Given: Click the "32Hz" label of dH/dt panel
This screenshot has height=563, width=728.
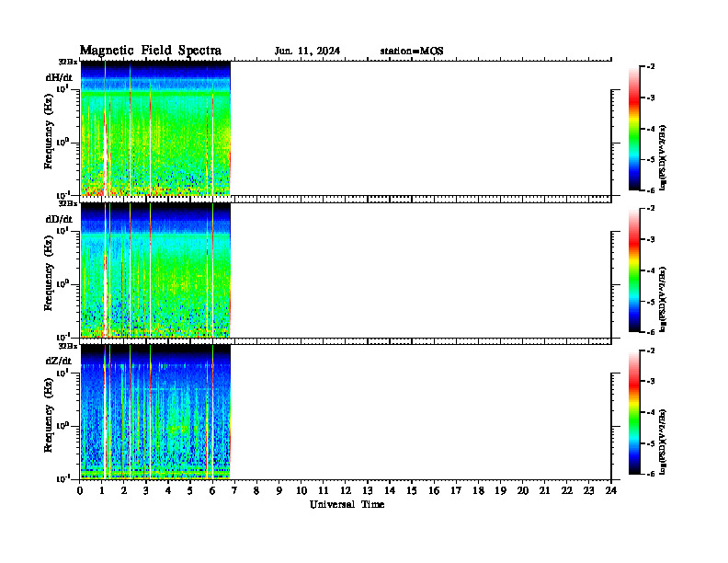Looking at the screenshot, I should [68, 62].
